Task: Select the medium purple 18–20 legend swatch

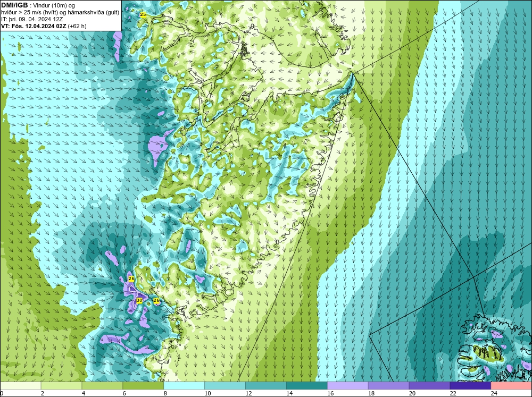Action: [x=388, y=386]
